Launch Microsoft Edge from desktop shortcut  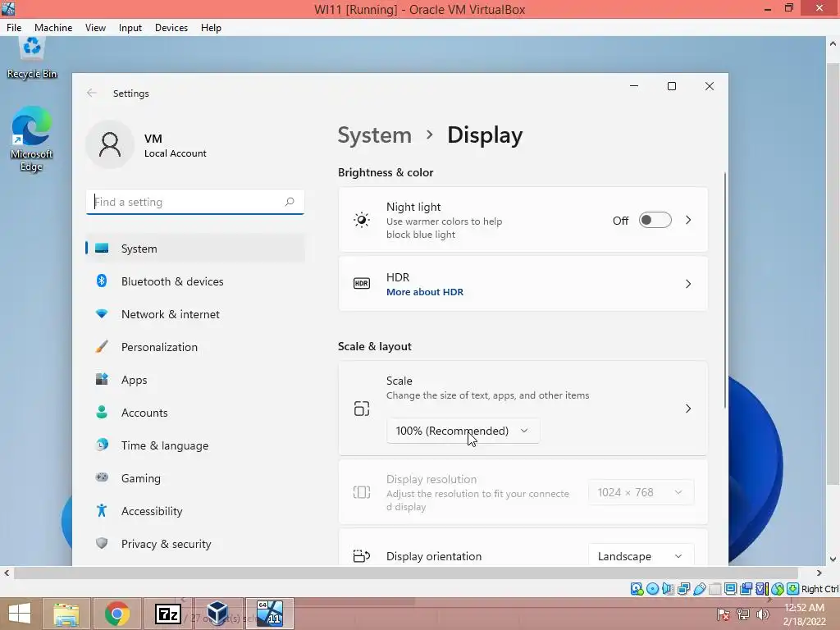pos(32,139)
